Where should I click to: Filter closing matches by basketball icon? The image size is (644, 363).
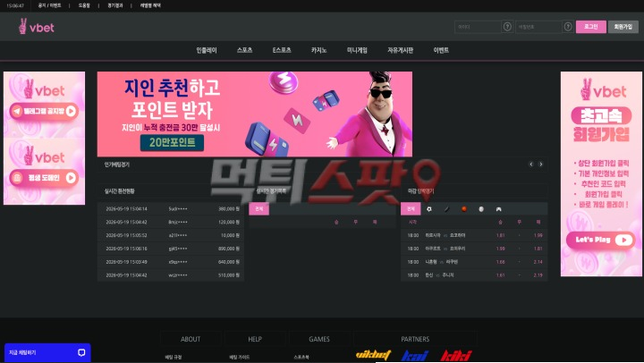click(x=463, y=209)
